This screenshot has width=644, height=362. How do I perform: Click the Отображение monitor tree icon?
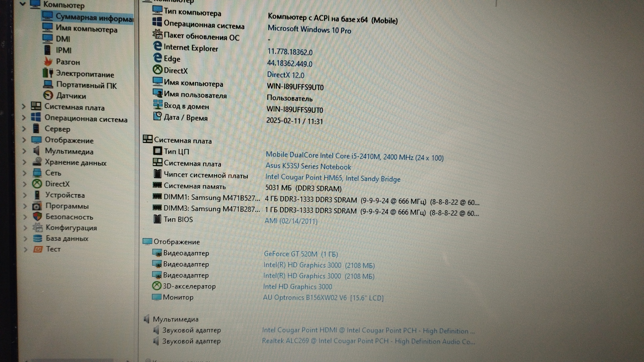coord(36,139)
